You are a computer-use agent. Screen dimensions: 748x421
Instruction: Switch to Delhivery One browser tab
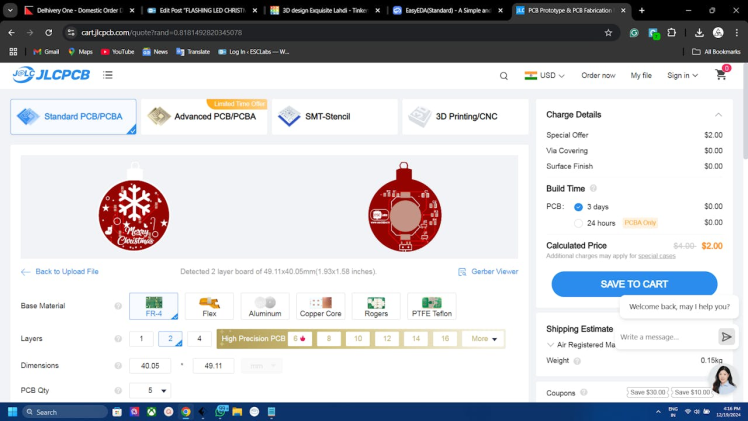(x=79, y=10)
